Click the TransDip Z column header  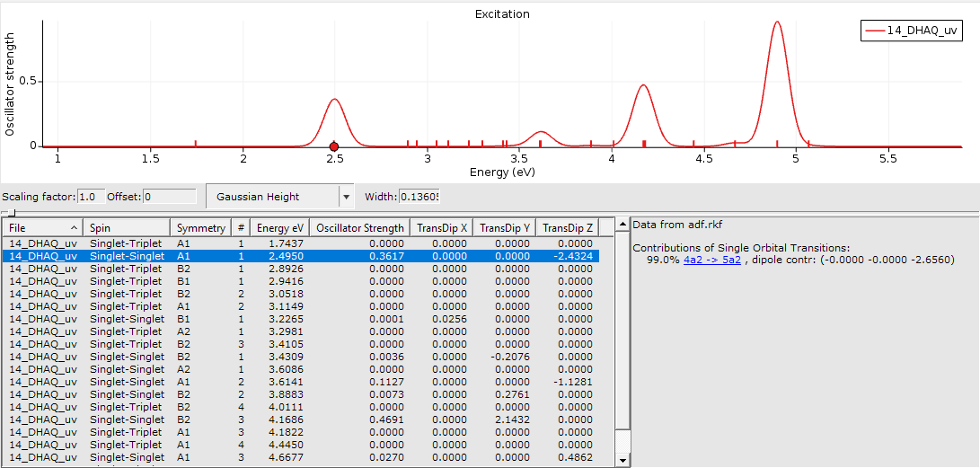pyautogui.click(x=568, y=227)
